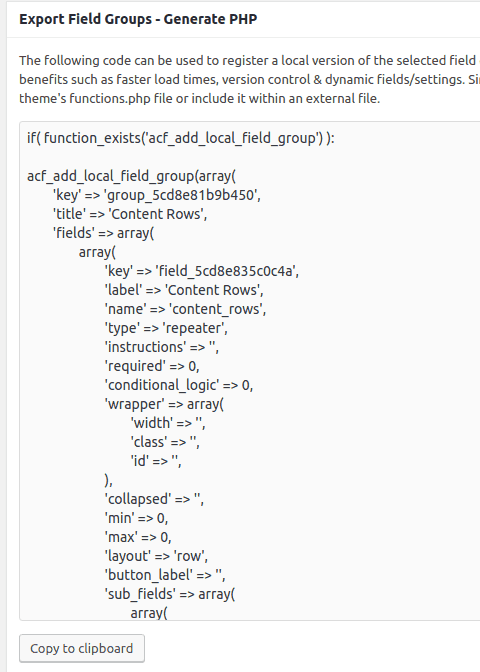The image size is (480, 672).
Task: Click the field_5cd8e835c0c4a key line
Action: pos(202,271)
